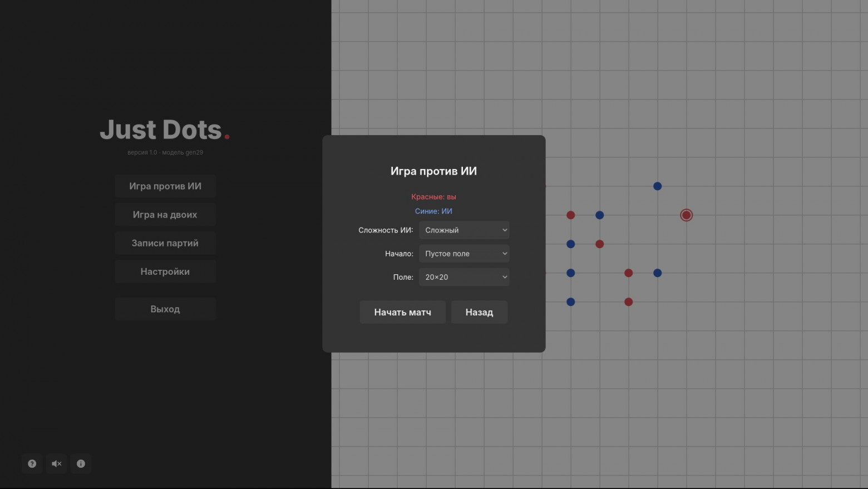868x489 pixels.
Task: Open the info icon
Action: coord(81,463)
